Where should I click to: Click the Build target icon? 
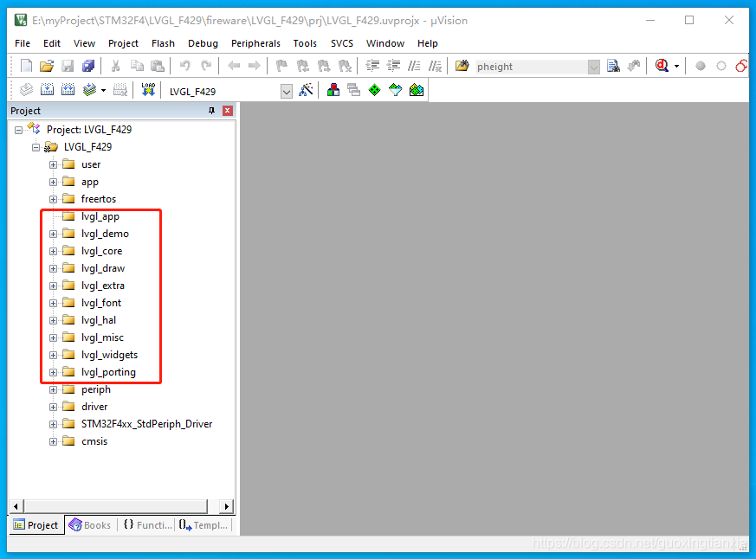[48, 90]
